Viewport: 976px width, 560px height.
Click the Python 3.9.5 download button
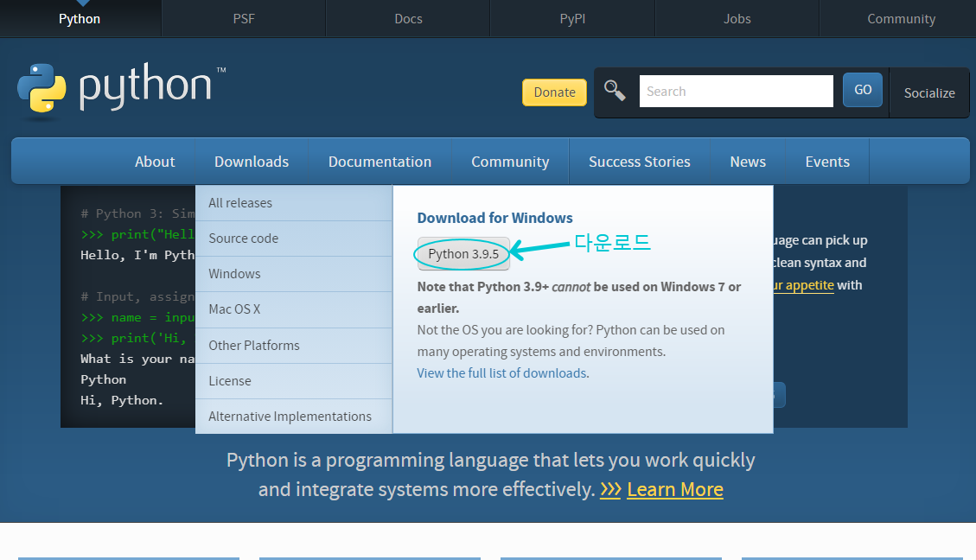[x=463, y=254]
